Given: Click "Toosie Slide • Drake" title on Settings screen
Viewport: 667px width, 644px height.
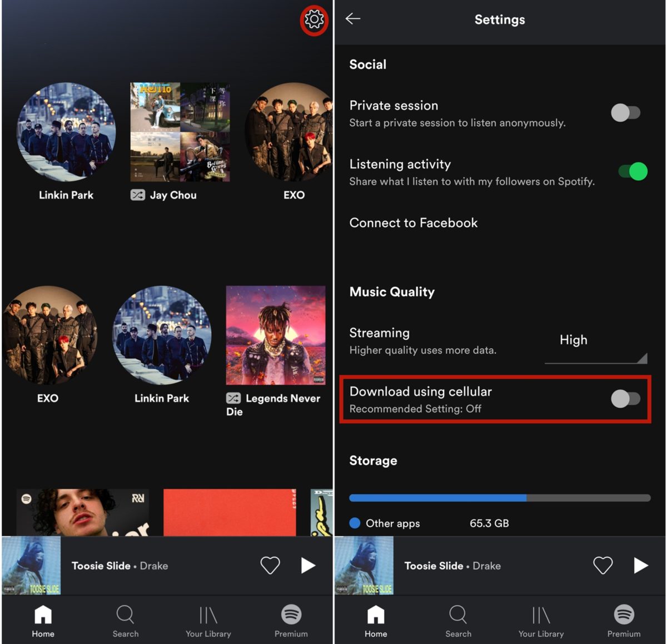Looking at the screenshot, I should (x=452, y=566).
